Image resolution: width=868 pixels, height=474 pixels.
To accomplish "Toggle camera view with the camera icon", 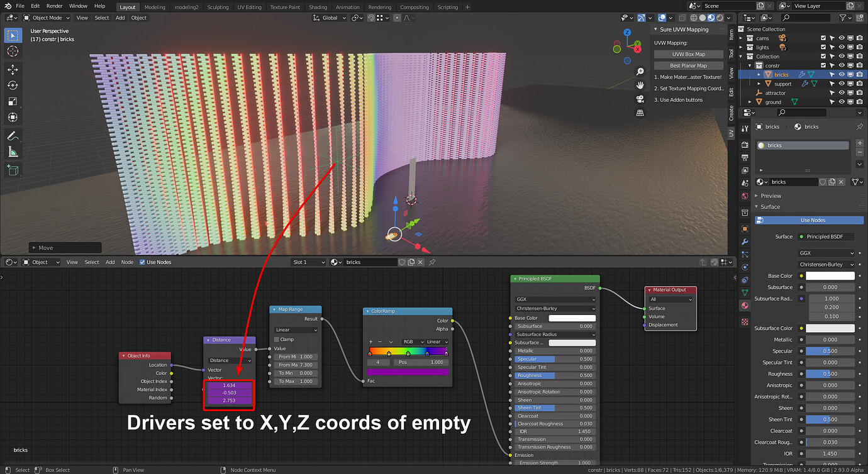I will (640, 99).
